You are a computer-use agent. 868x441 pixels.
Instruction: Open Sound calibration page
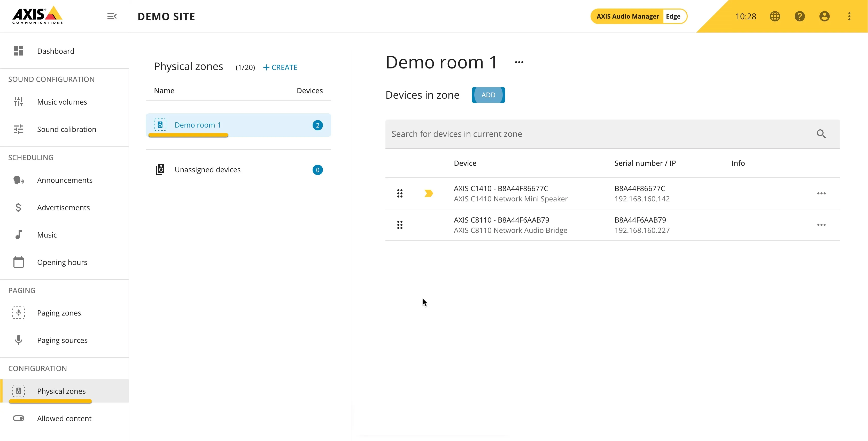tap(64, 129)
